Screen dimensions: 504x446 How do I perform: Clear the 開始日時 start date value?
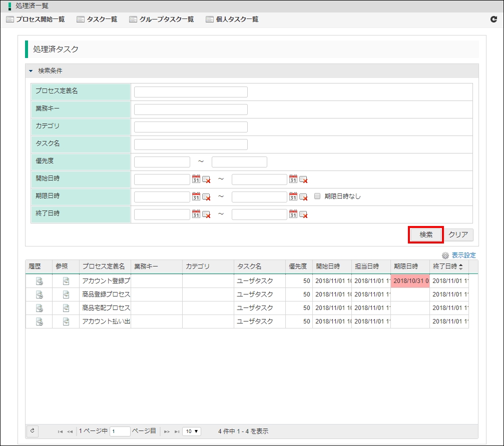pos(206,180)
